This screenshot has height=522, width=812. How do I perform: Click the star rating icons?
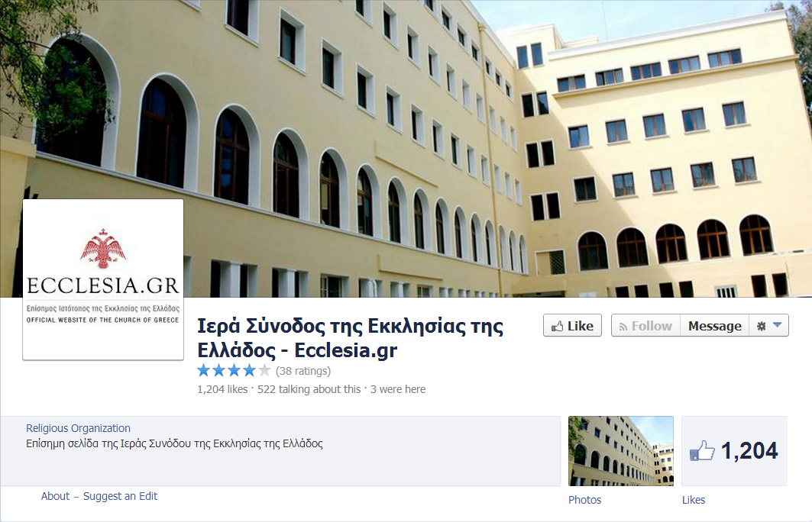[x=234, y=370]
